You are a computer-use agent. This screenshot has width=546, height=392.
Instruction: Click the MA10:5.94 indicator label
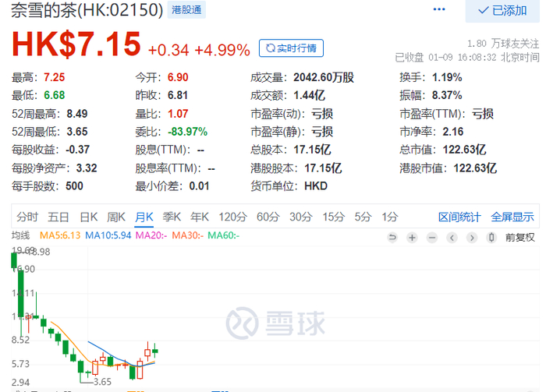108,235
